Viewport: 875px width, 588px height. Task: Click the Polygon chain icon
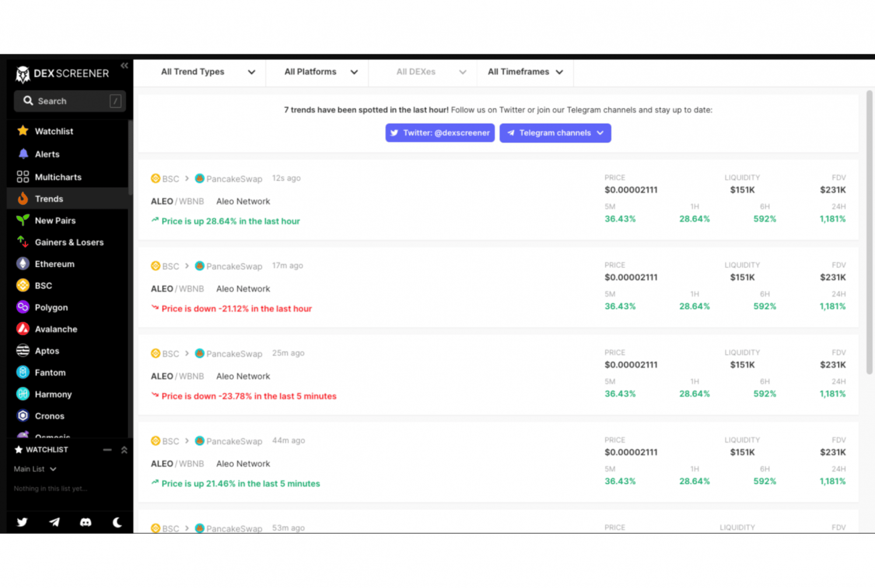click(x=23, y=307)
